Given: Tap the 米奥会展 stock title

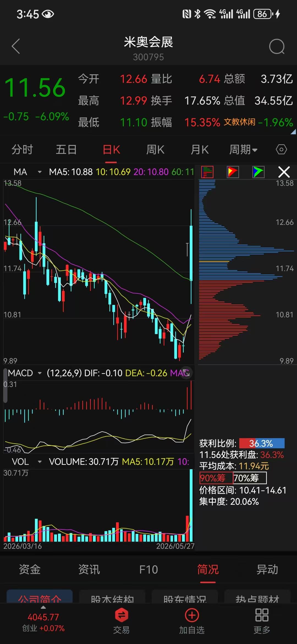Looking at the screenshot, I should tap(148, 42).
